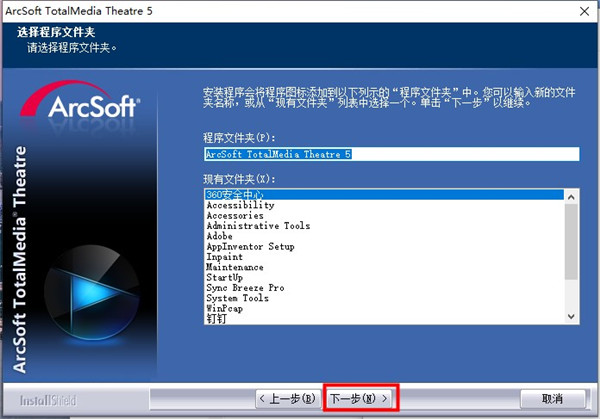Viewport: 600px width, 419px height.
Task: Select AppInventor Setup folder entry
Action: 250,246
